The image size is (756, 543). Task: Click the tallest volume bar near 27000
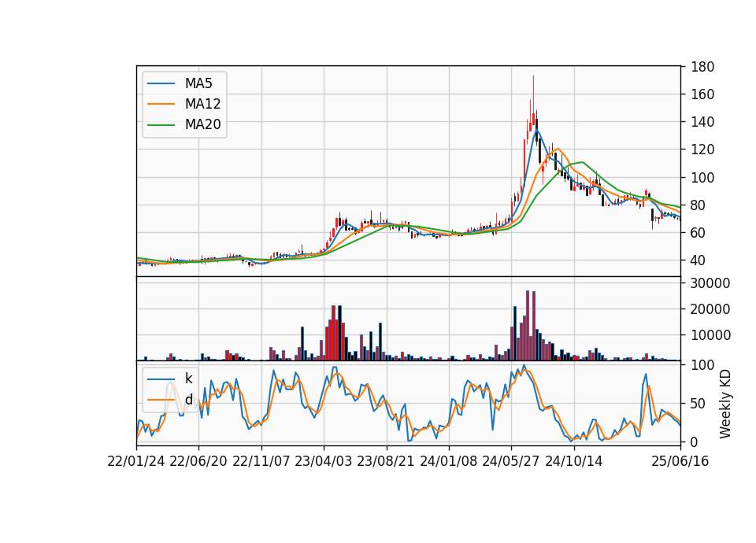click(528, 325)
